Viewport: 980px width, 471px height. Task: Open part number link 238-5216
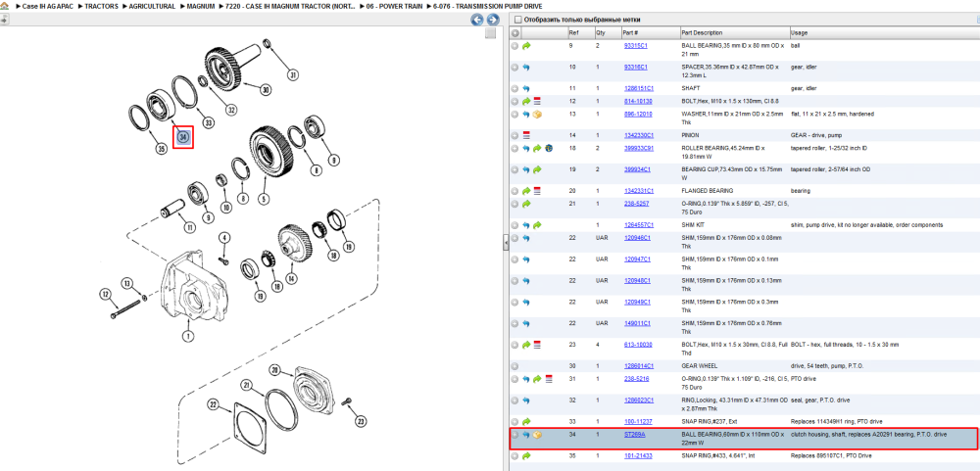click(x=635, y=379)
